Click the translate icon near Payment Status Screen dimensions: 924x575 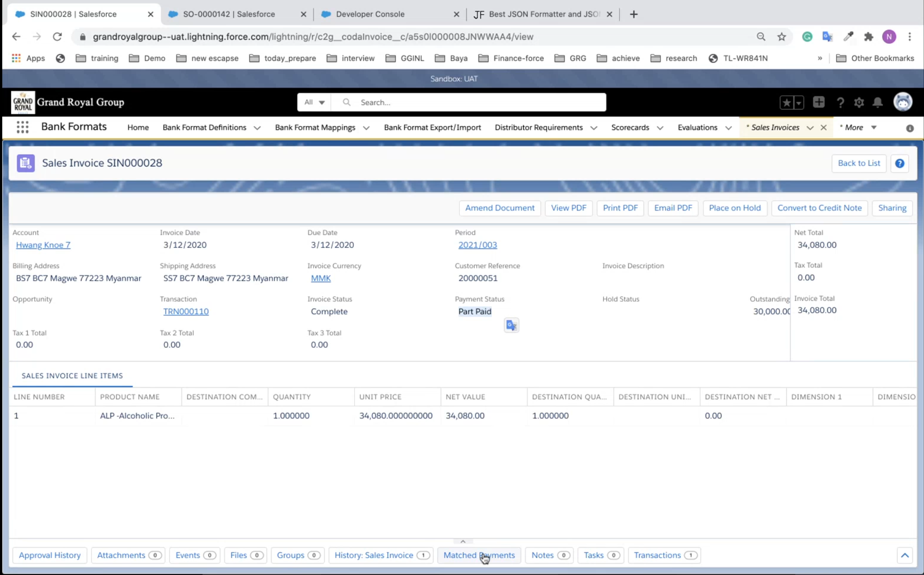(511, 325)
